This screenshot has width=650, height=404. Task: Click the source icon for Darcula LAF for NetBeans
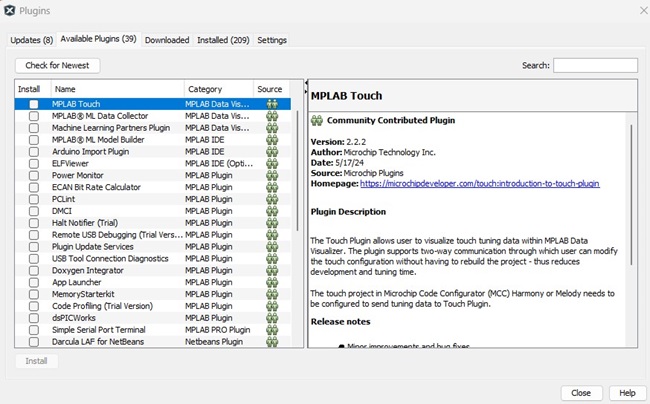[271, 342]
